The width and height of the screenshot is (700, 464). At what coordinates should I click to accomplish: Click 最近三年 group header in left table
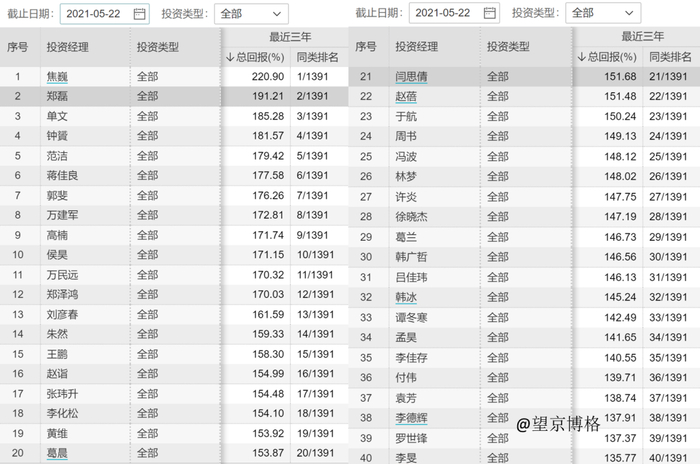click(290, 37)
